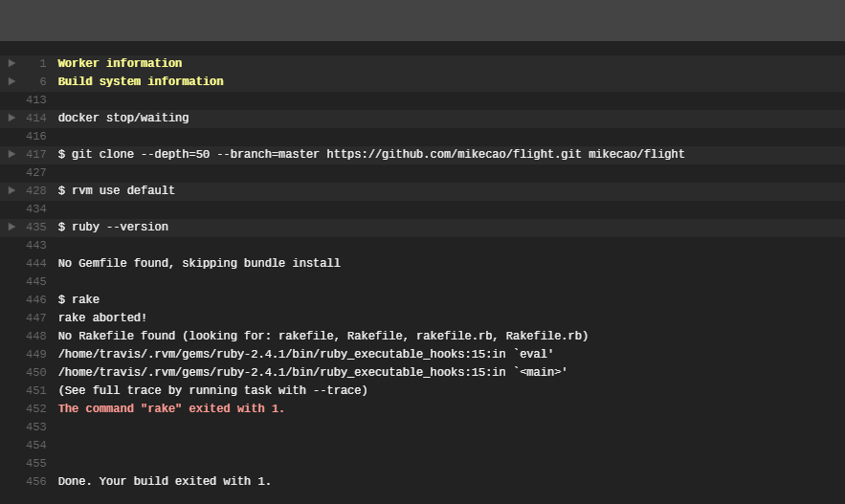The width and height of the screenshot is (845, 504).
Task: Select line number 451
Action: (36, 390)
